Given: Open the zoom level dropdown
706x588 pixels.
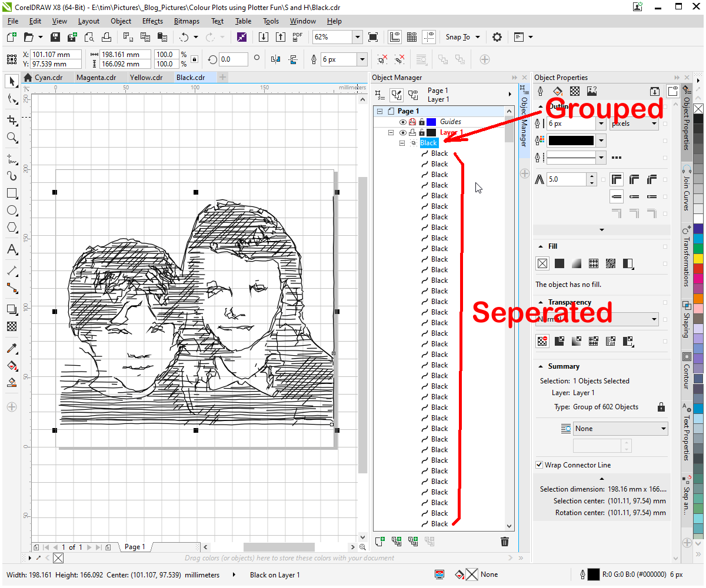Looking at the screenshot, I should point(357,36).
